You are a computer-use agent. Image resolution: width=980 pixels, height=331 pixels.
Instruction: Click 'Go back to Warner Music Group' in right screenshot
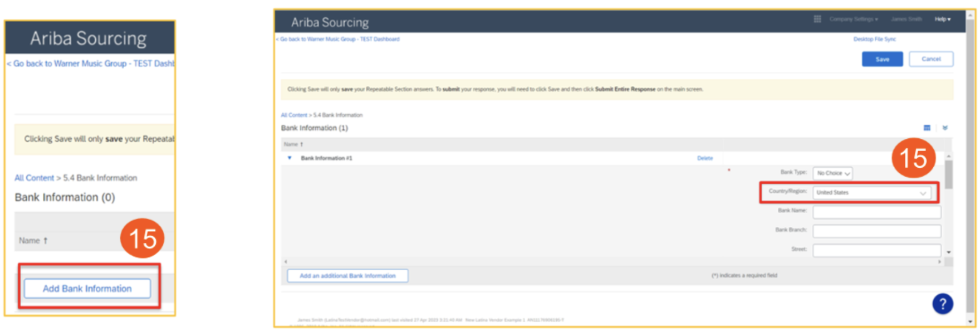339,39
